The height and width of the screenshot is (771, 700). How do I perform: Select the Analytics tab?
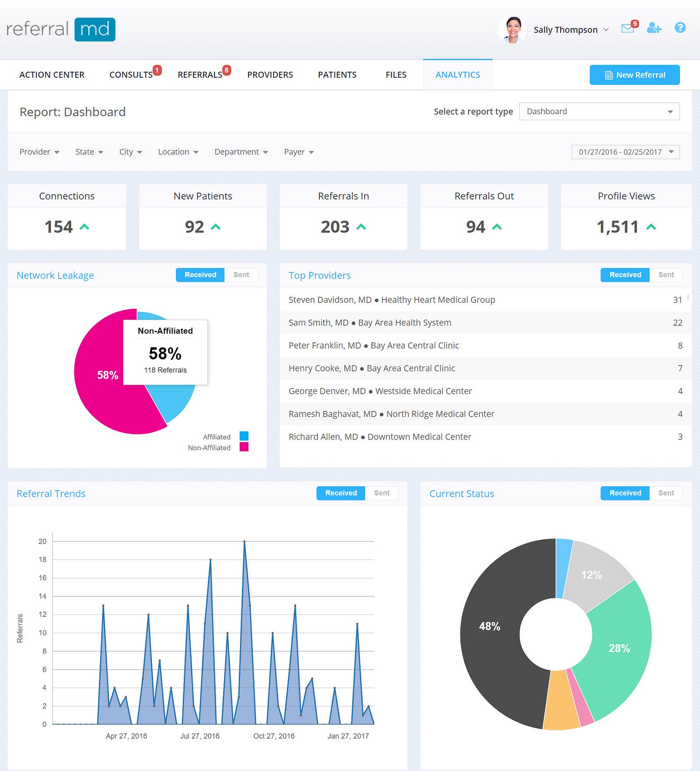(x=458, y=75)
